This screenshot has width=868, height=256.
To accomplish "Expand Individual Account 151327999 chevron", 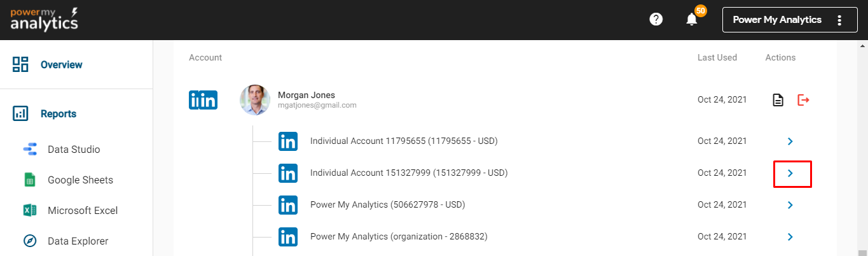I will (x=790, y=173).
